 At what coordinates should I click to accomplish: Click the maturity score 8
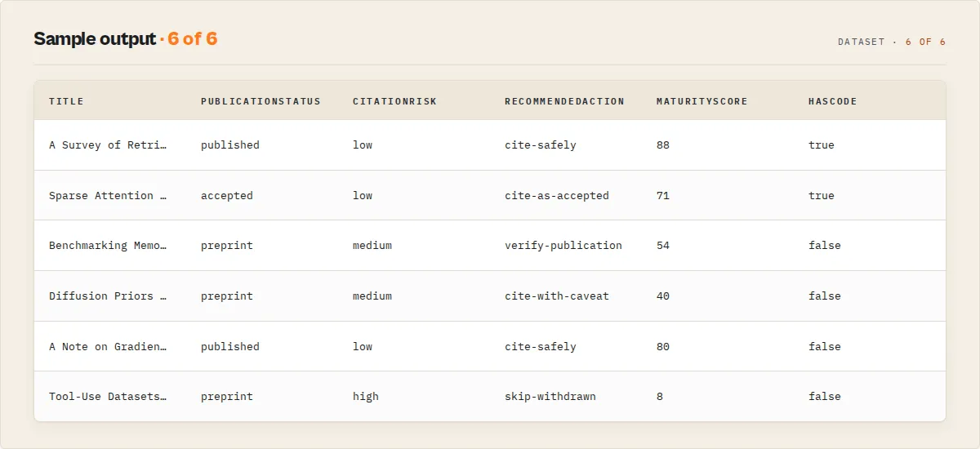point(660,397)
